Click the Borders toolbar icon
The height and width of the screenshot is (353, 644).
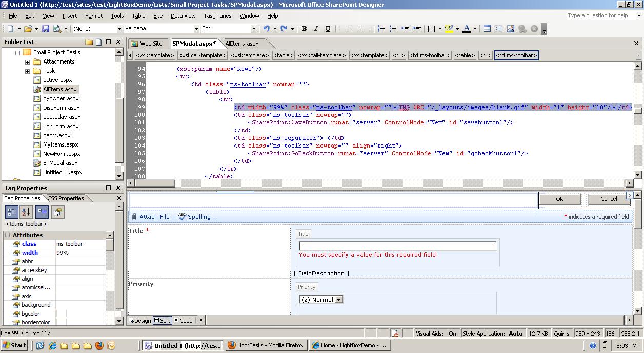[432, 29]
